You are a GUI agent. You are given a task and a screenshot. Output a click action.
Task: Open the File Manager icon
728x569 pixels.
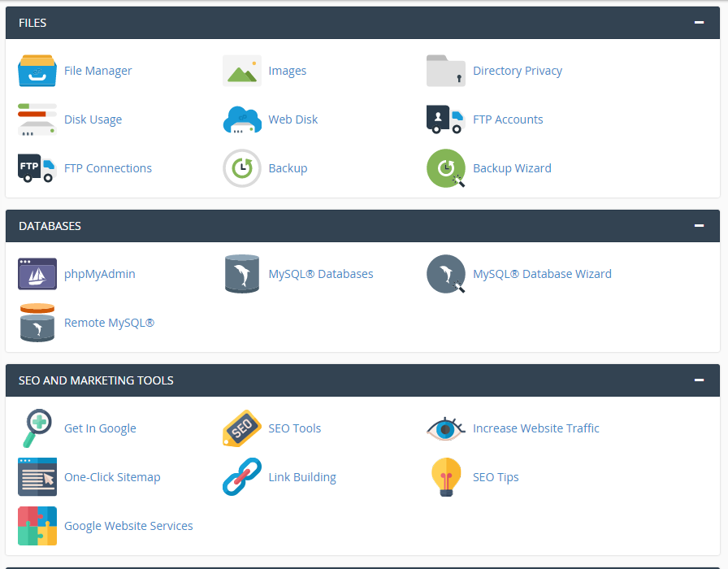[37, 71]
